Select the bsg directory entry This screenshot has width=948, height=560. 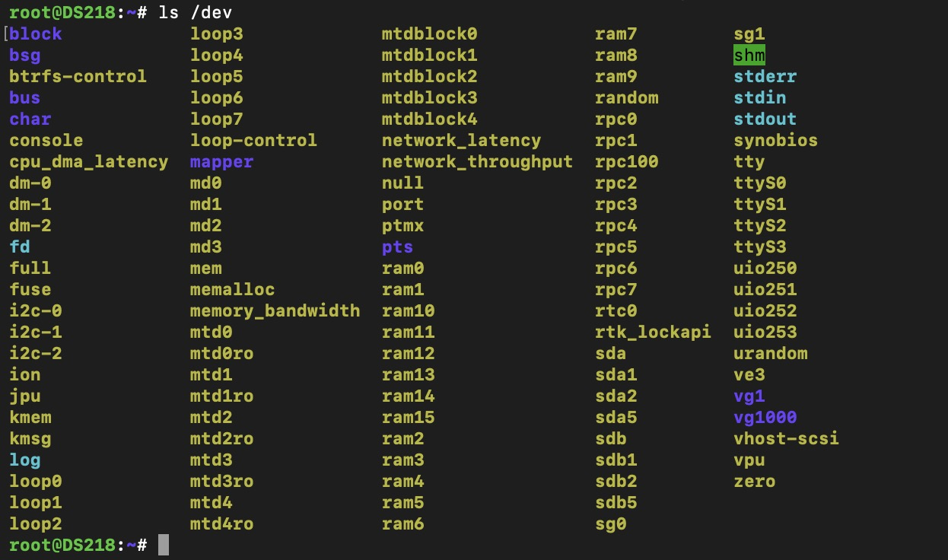pos(25,56)
